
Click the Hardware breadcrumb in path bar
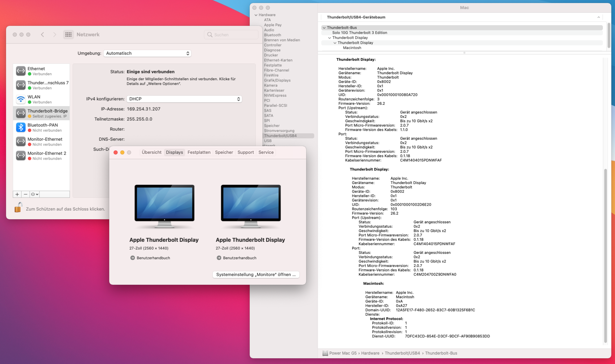click(370, 353)
